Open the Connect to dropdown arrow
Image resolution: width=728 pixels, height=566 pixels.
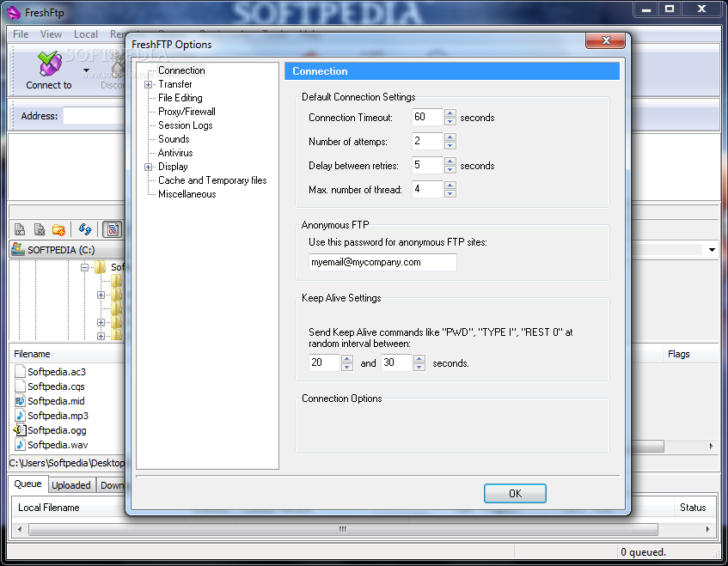(x=86, y=70)
